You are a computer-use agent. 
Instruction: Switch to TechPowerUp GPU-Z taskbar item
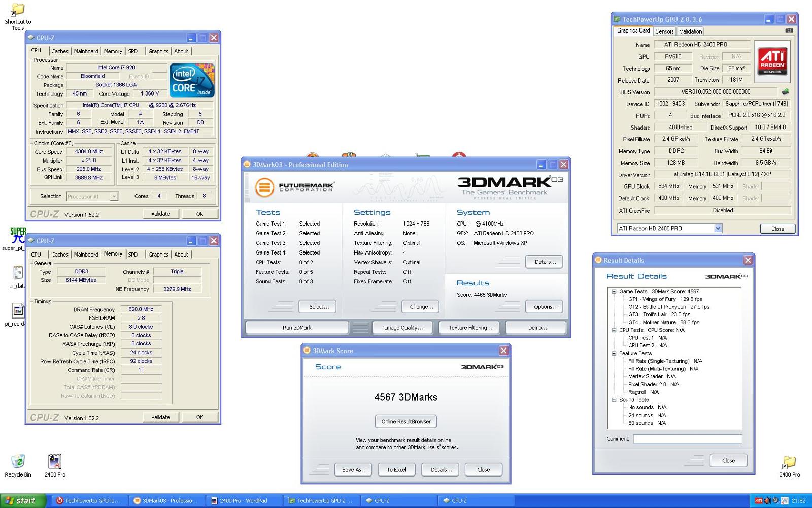(x=321, y=501)
